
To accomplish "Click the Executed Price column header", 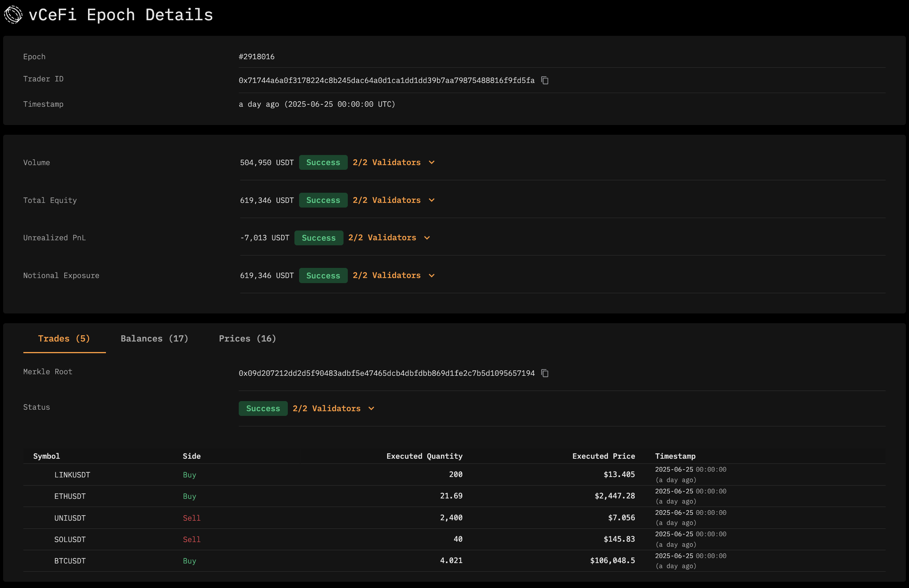I will tap(603, 456).
